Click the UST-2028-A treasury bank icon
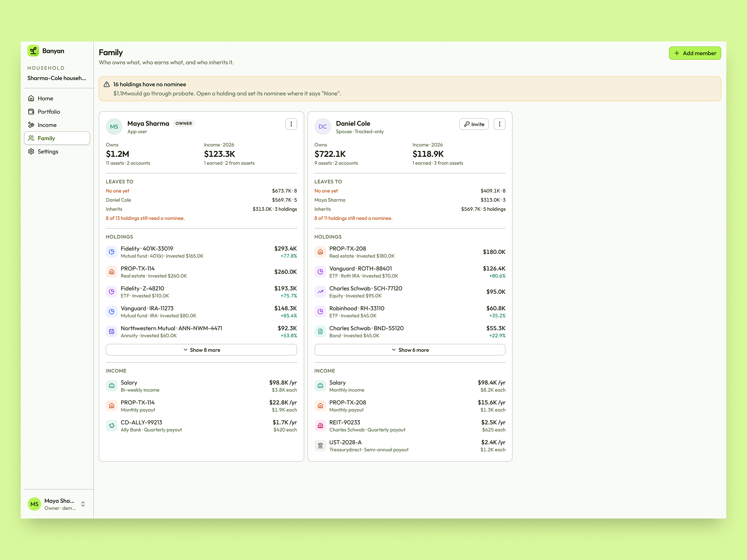The height and width of the screenshot is (560, 747). click(x=320, y=446)
